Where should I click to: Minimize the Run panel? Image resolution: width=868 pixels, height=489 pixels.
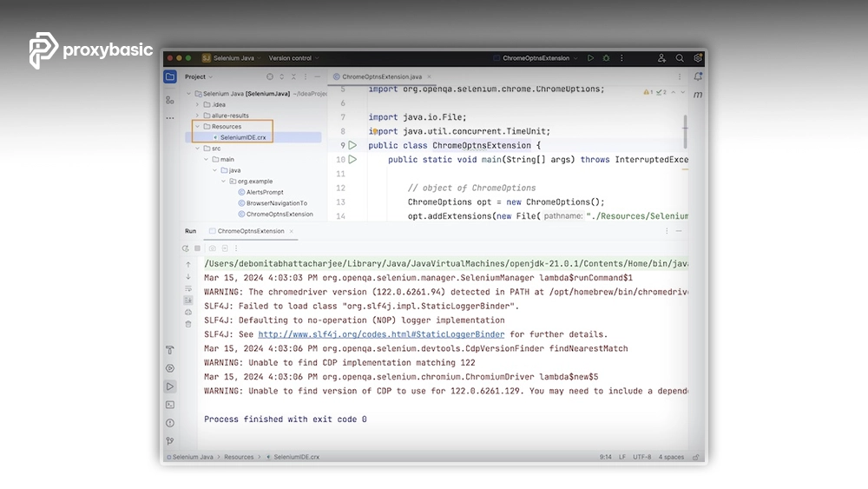point(679,231)
